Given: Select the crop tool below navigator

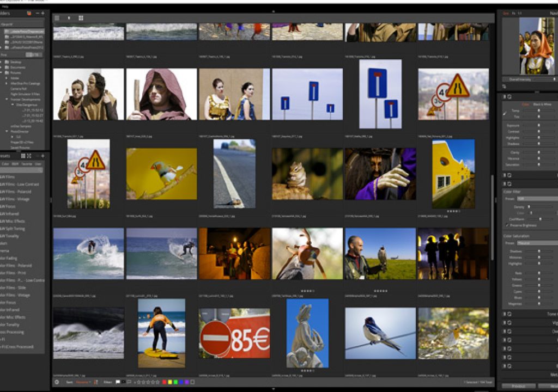Looking at the screenshot, I should 504,87.
